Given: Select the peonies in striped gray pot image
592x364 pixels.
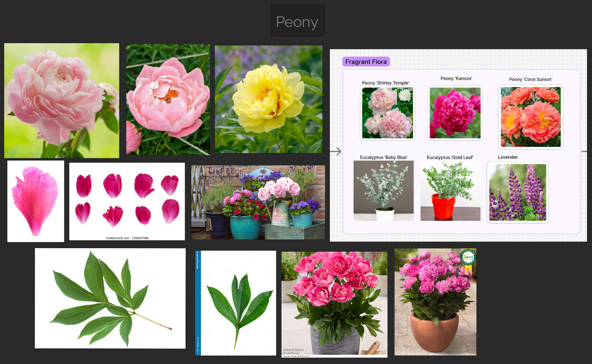Looking at the screenshot, I should (x=334, y=304).
